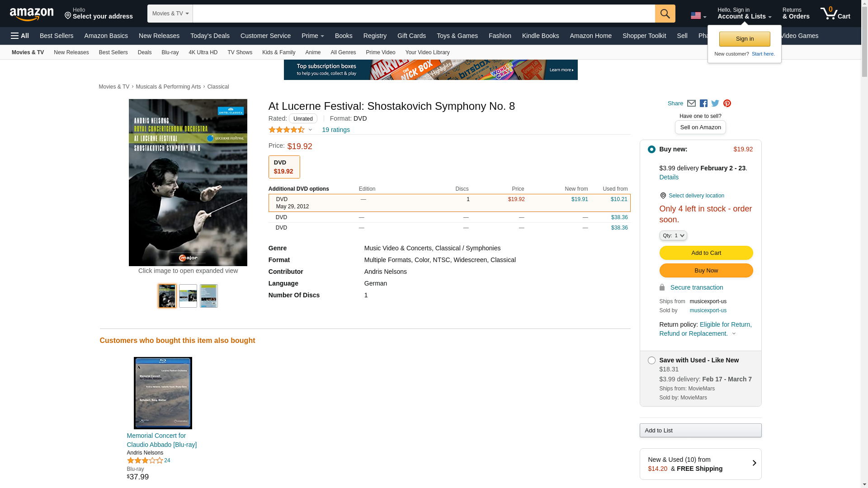Select the second product thumbnail image
The height and width of the screenshot is (488, 868).
(188, 296)
